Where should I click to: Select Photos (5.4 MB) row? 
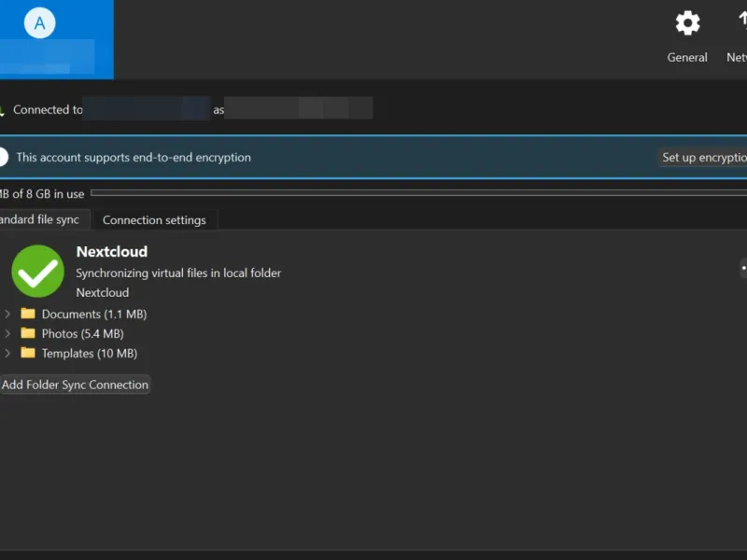pyautogui.click(x=82, y=333)
